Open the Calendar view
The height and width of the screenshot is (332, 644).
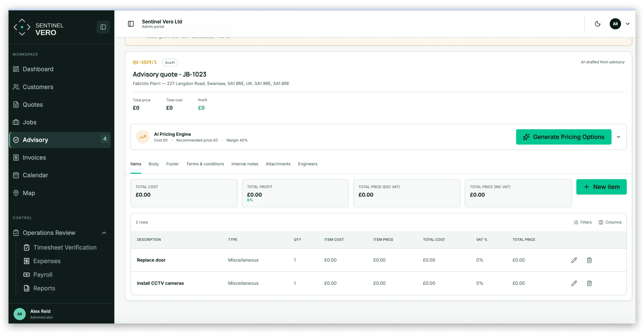60,175
